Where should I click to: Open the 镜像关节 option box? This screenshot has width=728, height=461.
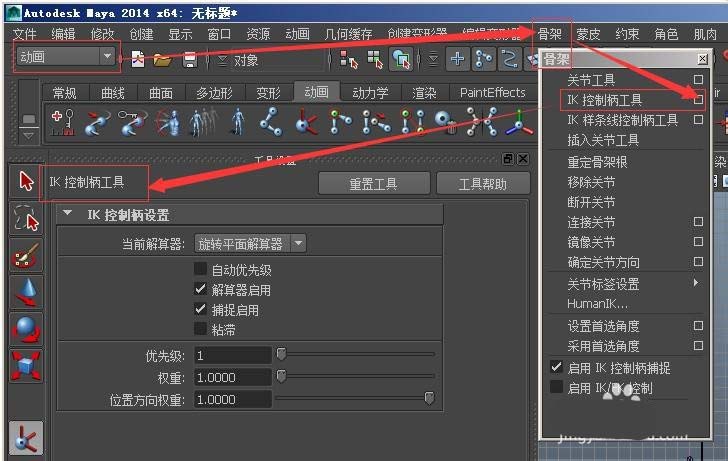[x=698, y=241]
